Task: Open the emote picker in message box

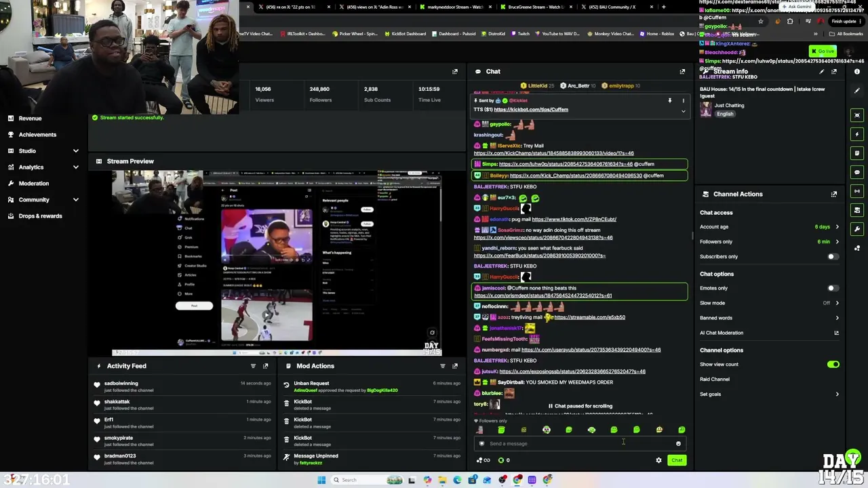Action: 678,444
